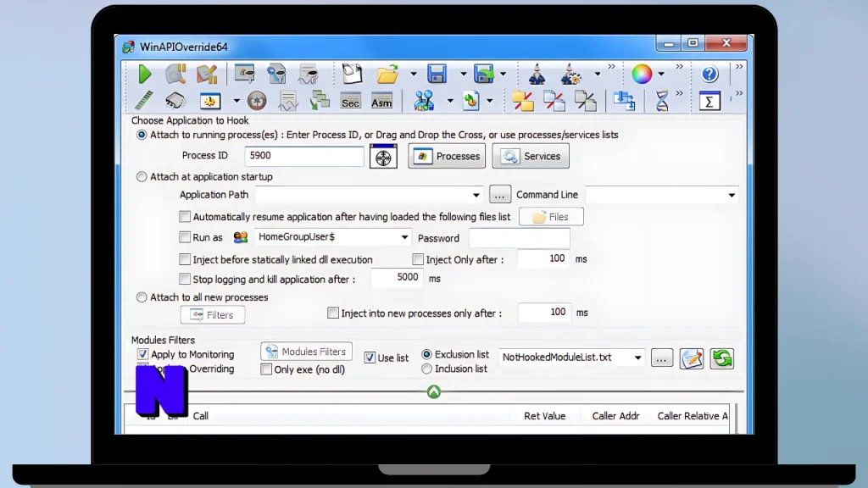Screen dimensions: 868x488
Task: Click the open folder icon
Action: (x=387, y=75)
